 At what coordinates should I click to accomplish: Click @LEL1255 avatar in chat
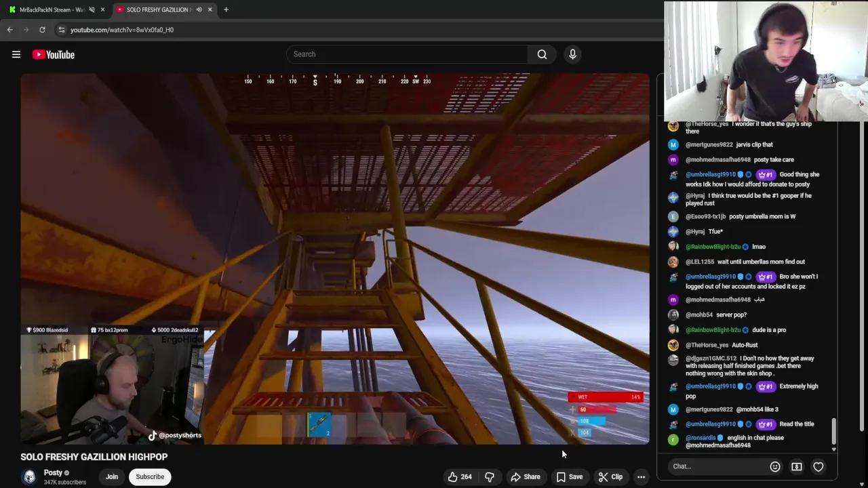pyautogui.click(x=673, y=262)
